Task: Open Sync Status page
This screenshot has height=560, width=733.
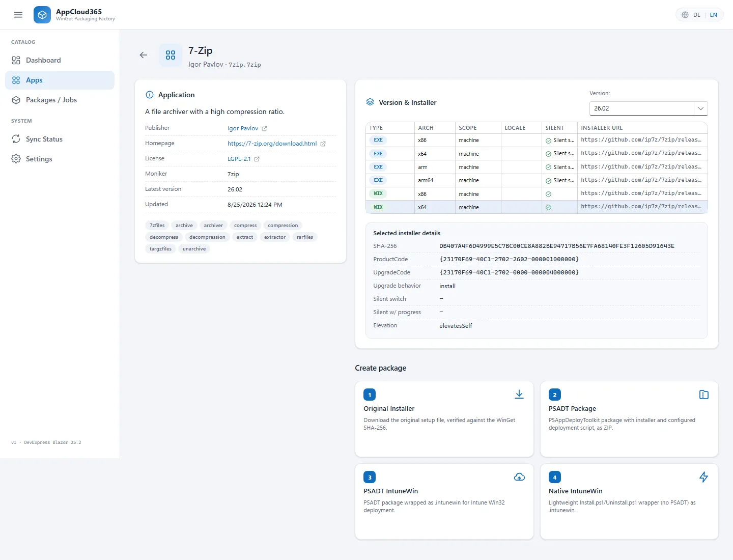Action: pyautogui.click(x=60, y=139)
